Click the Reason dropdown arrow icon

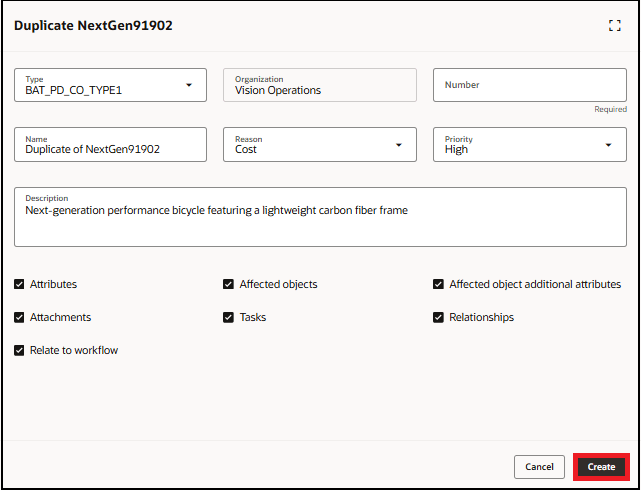[x=399, y=145]
